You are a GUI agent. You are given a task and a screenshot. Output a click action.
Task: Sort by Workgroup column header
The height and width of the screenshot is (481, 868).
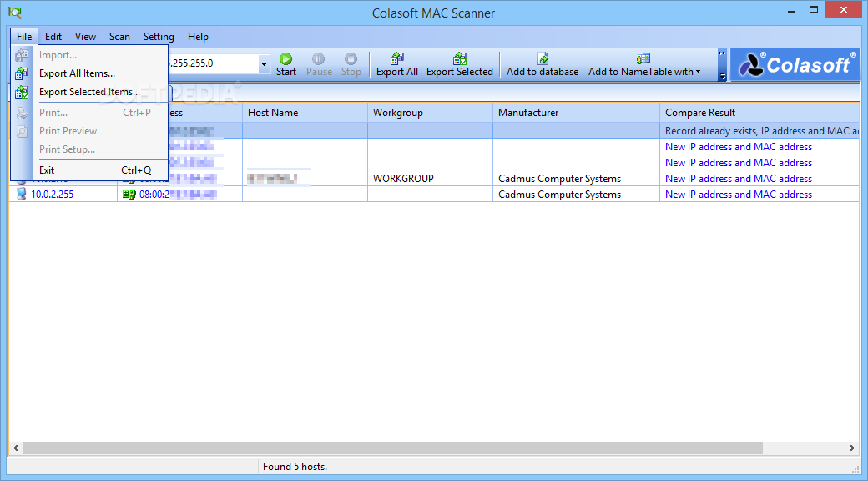430,113
